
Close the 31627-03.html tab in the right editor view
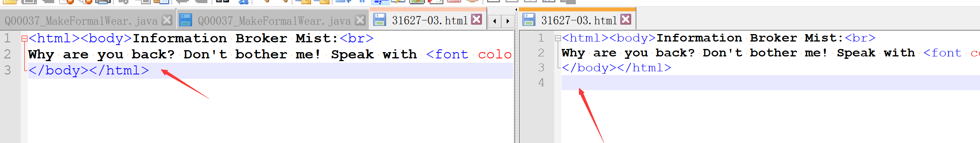click(x=626, y=19)
